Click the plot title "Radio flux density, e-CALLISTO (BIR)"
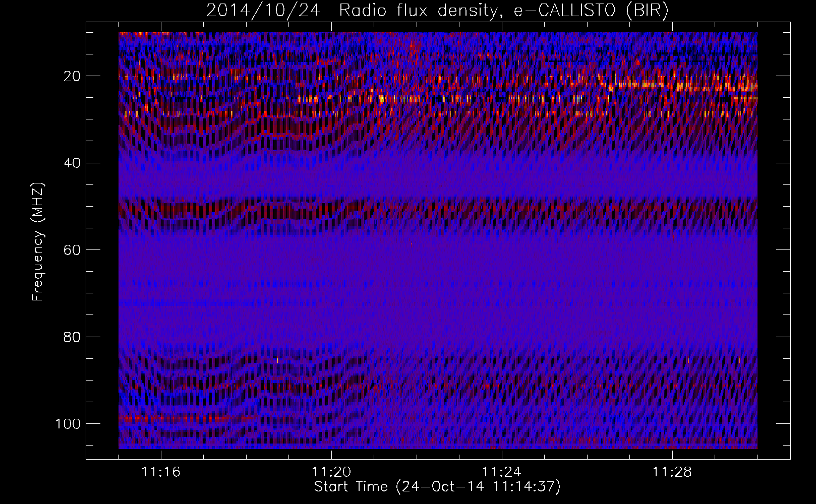 coord(503,11)
